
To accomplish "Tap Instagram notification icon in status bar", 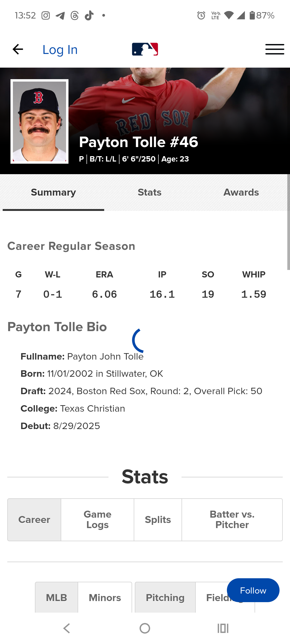I will pos(46,16).
